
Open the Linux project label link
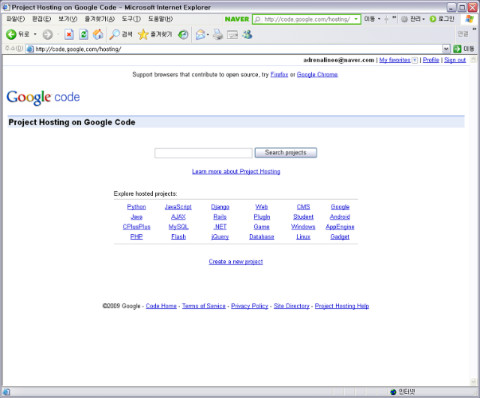pyautogui.click(x=303, y=237)
